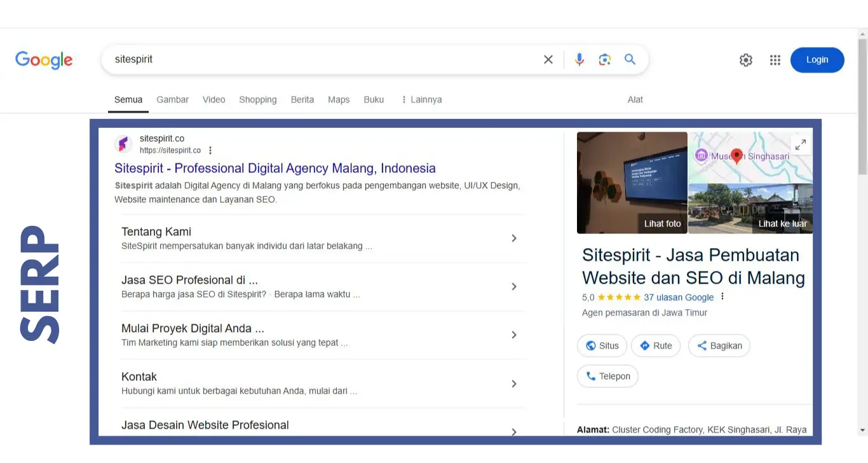Click the map thumbnail showing Singhasari
Image resolution: width=868 pixels, height=463 pixels.
click(x=750, y=157)
